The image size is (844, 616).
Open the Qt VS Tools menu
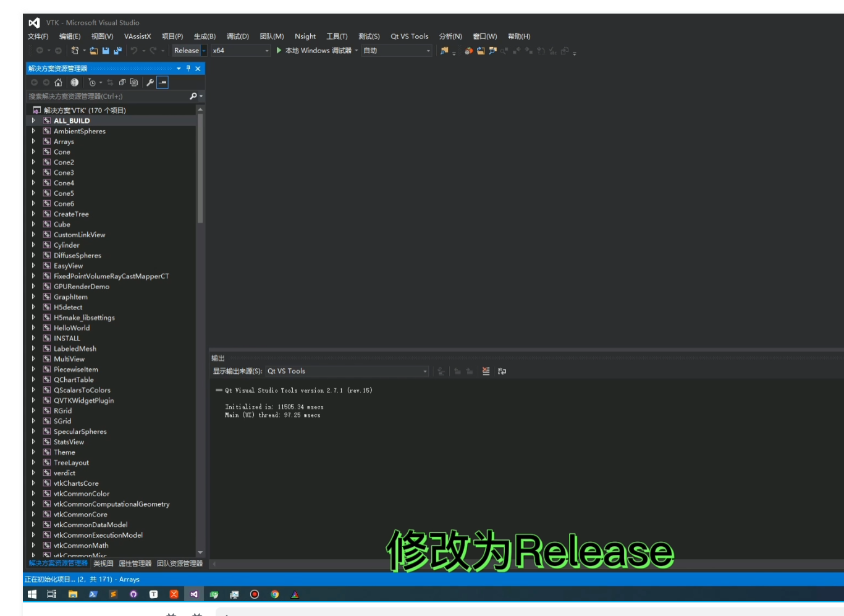[410, 36]
